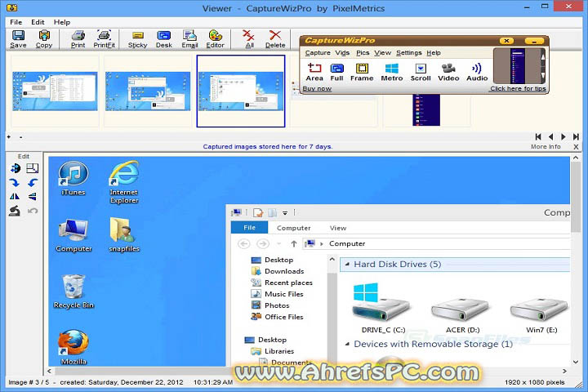The width and height of the screenshot is (588, 392).
Task: Open the Pics menu in CaptureWizPro
Action: point(363,53)
